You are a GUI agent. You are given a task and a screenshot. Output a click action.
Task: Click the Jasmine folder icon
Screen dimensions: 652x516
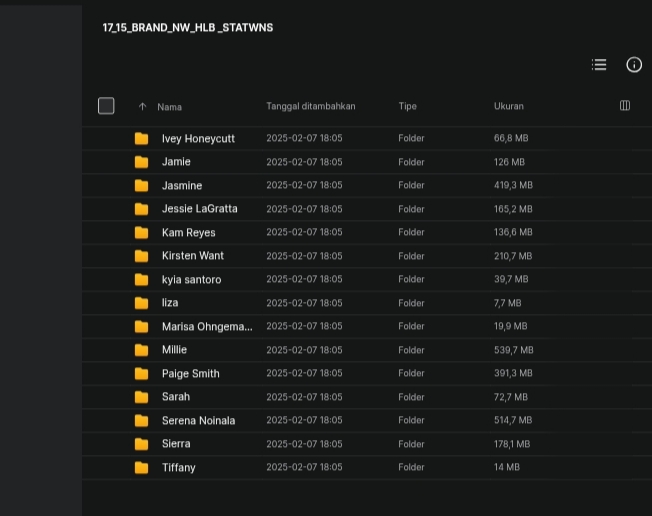[141, 185]
